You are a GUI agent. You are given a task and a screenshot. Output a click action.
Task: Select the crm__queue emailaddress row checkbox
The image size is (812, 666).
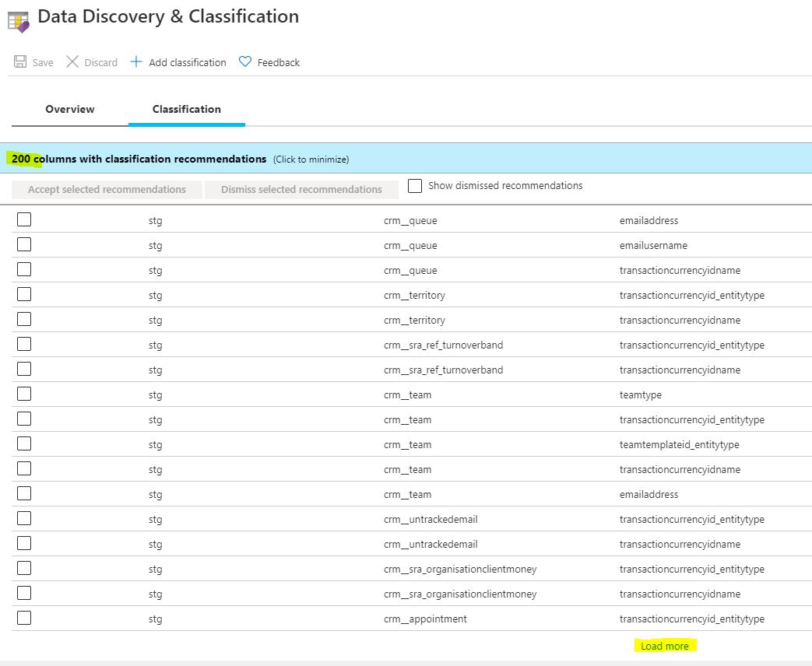pyautogui.click(x=23, y=219)
